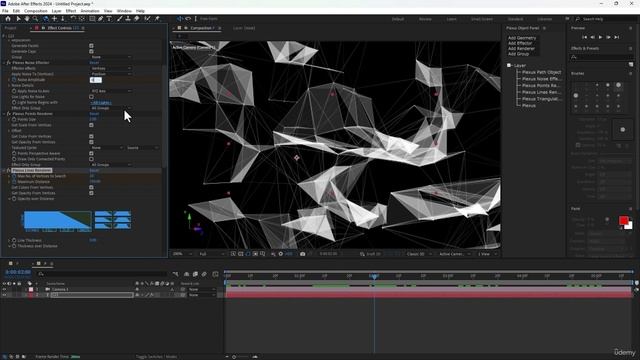
Task: Click the stopwatch next to Opacity over Distance
Action: (14, 199)
